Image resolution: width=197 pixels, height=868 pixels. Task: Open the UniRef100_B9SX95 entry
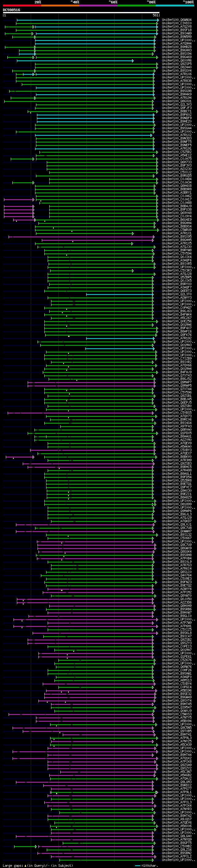point(177,236)
